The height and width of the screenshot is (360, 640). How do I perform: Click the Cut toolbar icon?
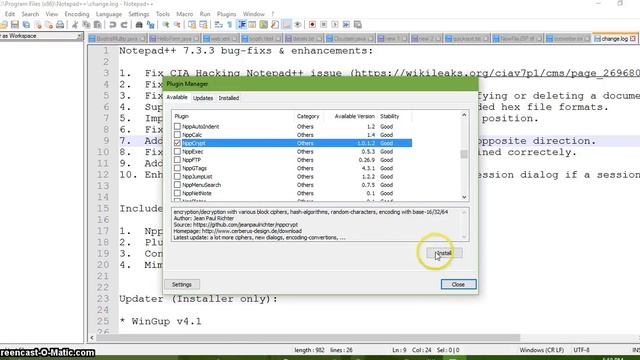(75, 25)
